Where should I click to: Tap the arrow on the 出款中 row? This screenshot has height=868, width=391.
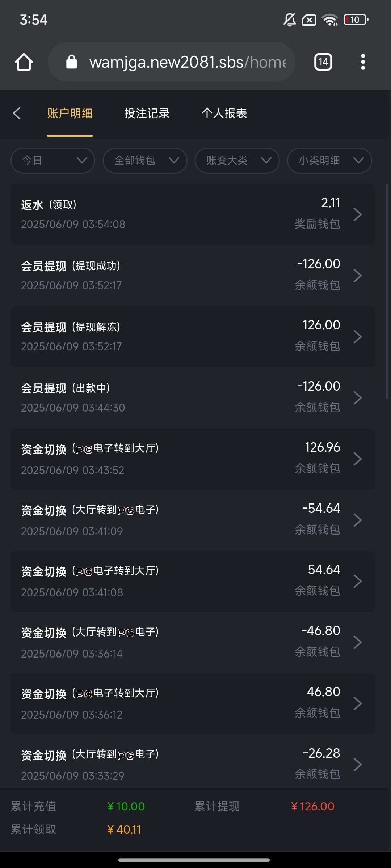[x=357, y=398]
